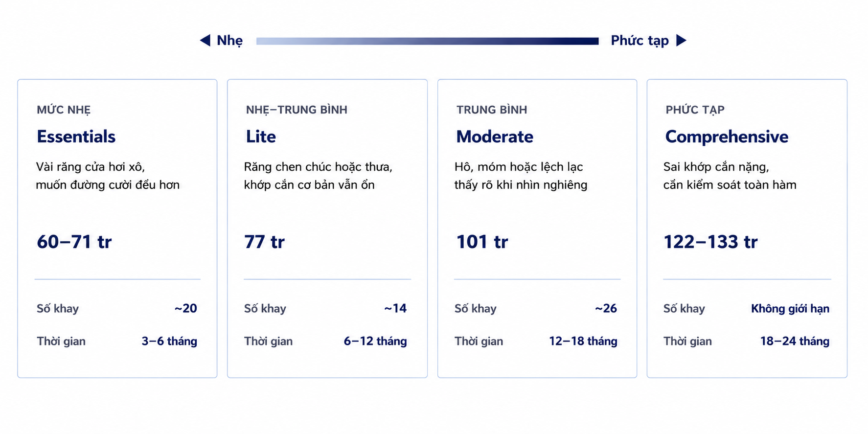Click the gradient complexity bar
868x434 pixels.
pos(427,41)
